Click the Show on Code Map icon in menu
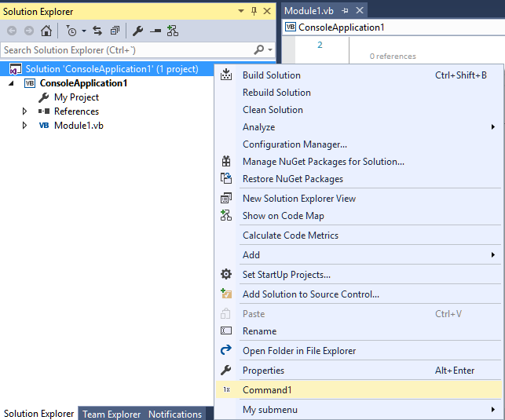The height and width of the screenshot is (420, 505). (226, 215)
